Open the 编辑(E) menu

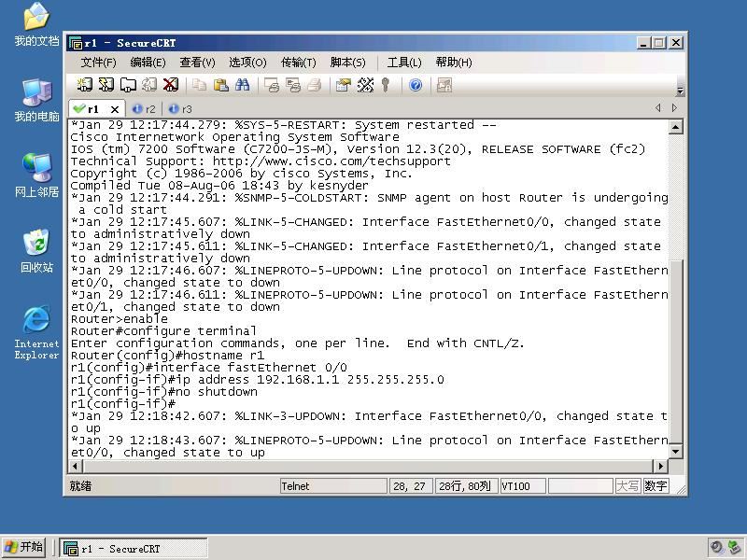tap(148, 63)
